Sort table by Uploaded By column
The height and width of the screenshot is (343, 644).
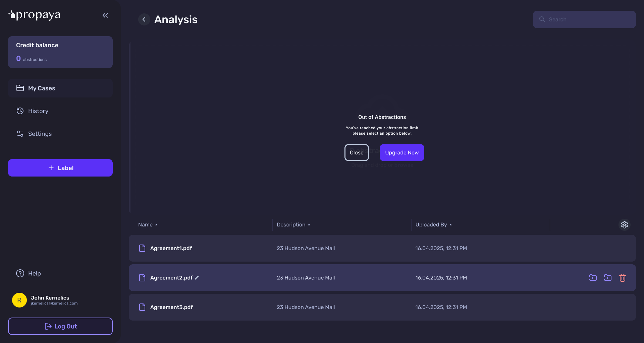[x=433, y=225]
